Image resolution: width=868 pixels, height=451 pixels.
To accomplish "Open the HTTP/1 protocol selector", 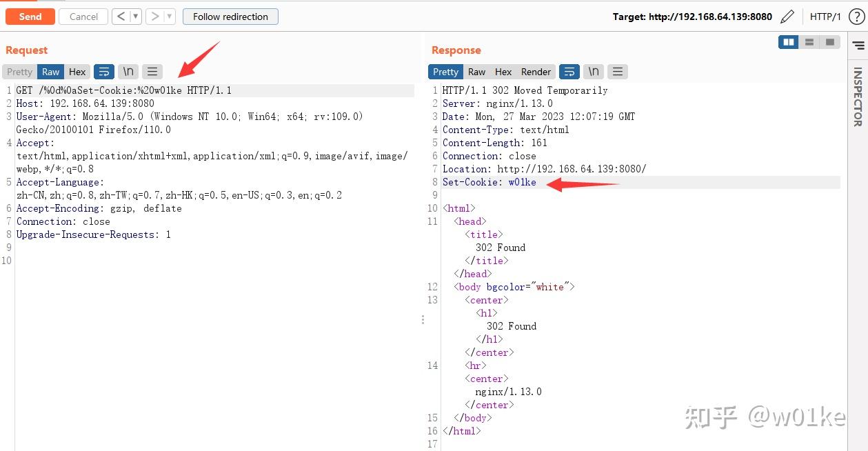I will tap(825, 17).
